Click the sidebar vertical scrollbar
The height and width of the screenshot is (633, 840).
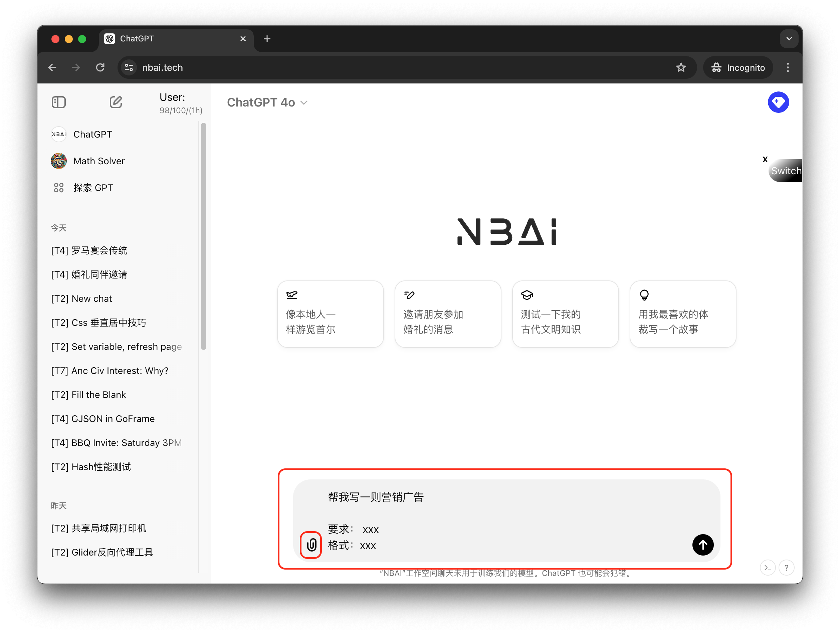point(204,236)
